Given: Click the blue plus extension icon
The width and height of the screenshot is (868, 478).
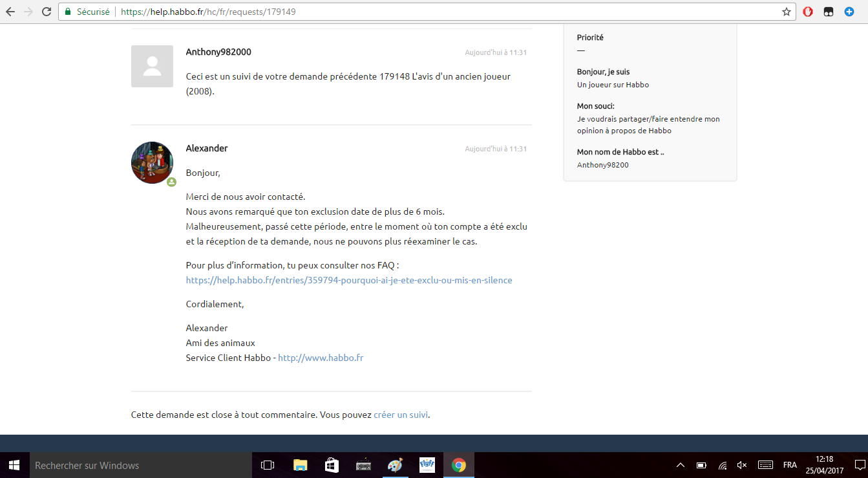Looking at the screenshot, I should (849, 12).
